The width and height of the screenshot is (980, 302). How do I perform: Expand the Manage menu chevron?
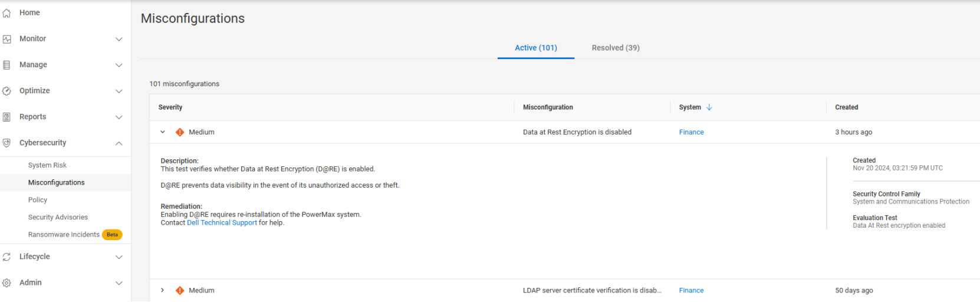click(119, 65)
